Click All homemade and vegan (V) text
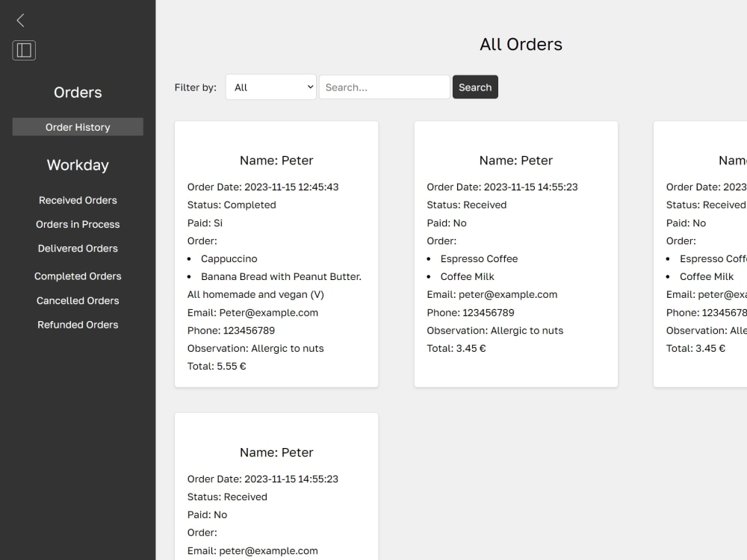This screenshot has width=747, height=560. pyautogui.click(x=255, y=295)
